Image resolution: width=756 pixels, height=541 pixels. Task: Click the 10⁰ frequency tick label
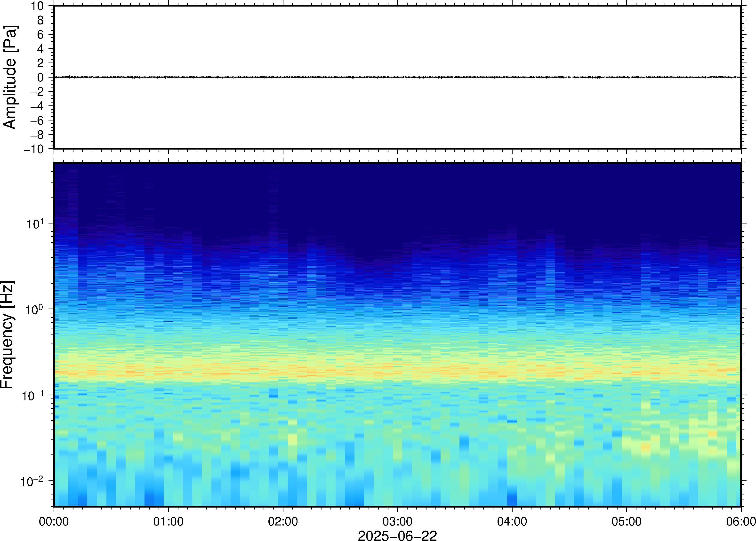pyautogui.click(x=35, y=309)
